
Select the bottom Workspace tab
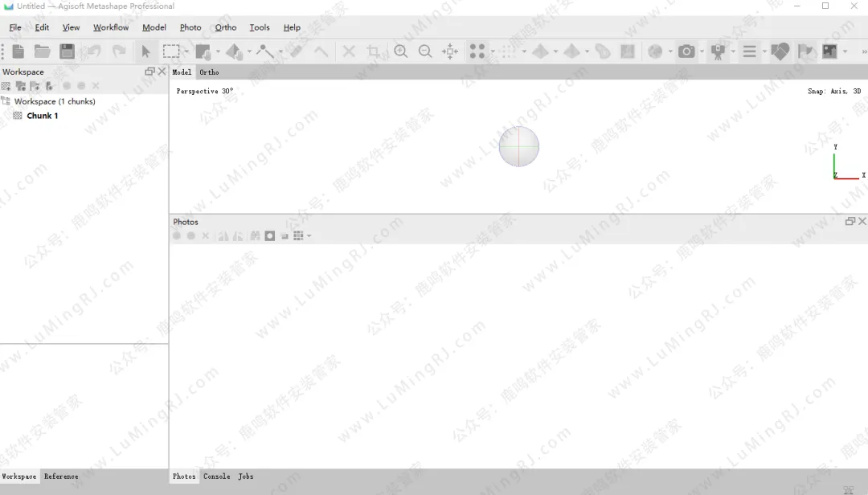coord(18,477)
